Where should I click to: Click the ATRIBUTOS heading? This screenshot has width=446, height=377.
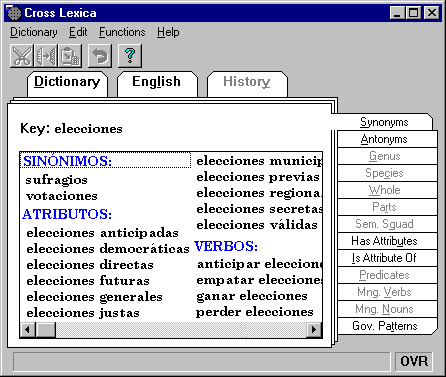click(67, 214)
